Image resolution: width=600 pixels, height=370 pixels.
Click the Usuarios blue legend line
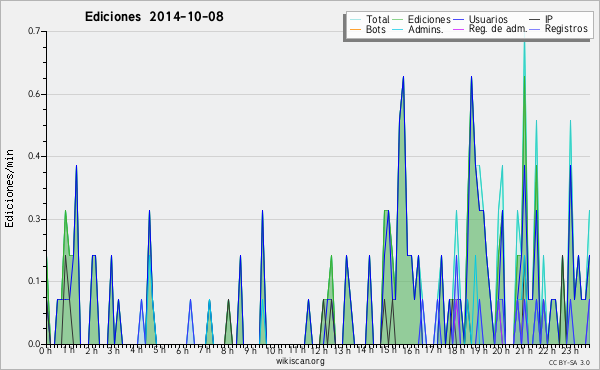pos(458,20)
